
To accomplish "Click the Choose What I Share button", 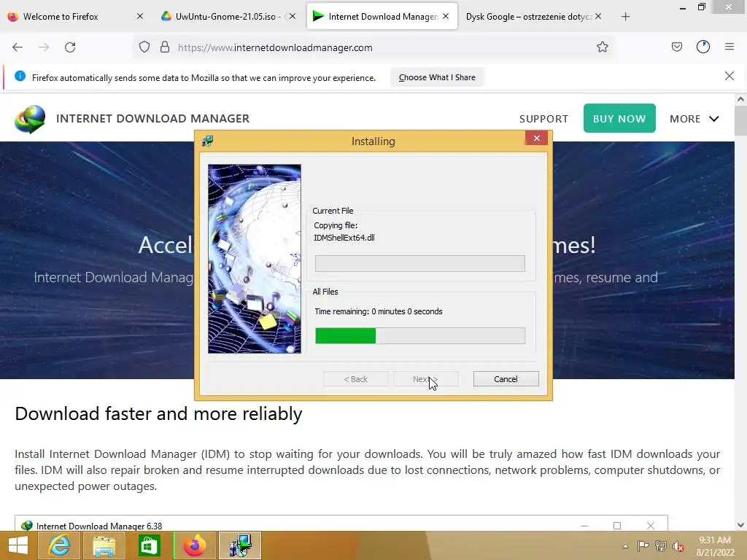I will coord(437,77).
